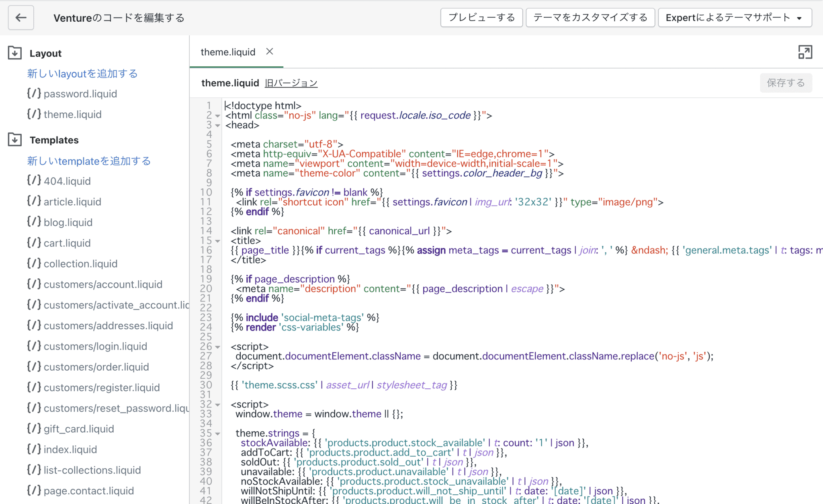Close the theme.liquid tab
The height and width of the screenshot is (504, 823).
[270, 51]
